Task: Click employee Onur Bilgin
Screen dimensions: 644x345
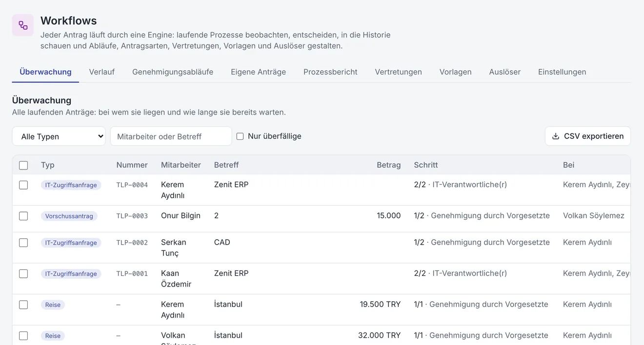Action: pyautogui.click(x=181, y=216)
